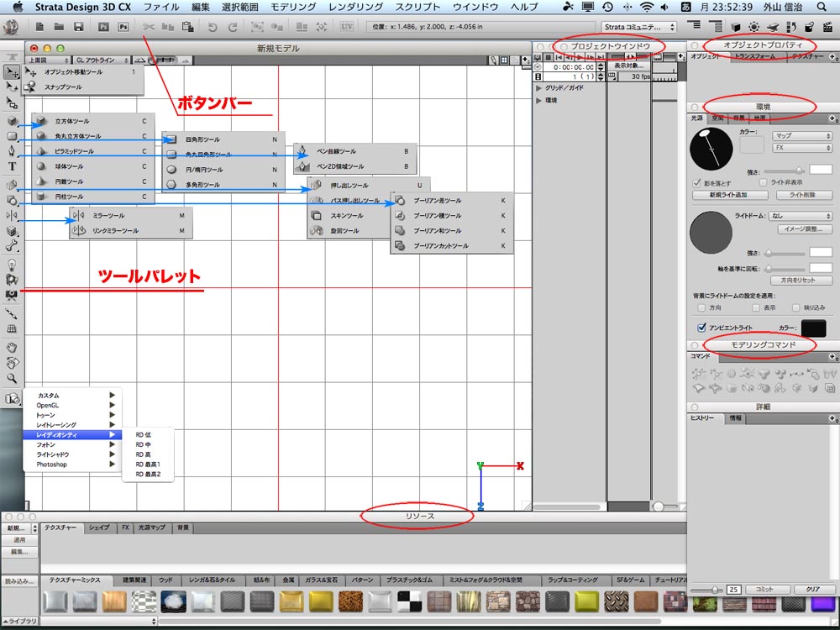Expand the グリッド/ガイド row
The height and width of the screenshot is (630, 840).
coord(539,88)
